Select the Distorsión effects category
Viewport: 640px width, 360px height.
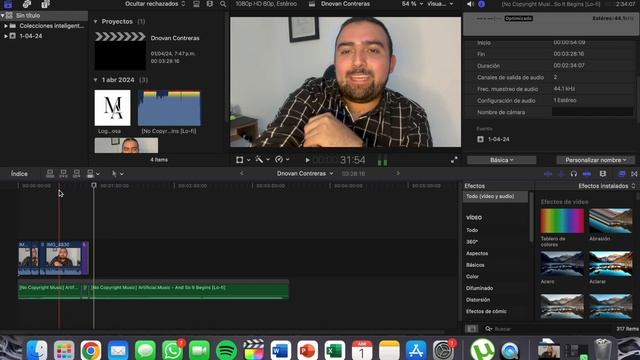pos(478,300)
